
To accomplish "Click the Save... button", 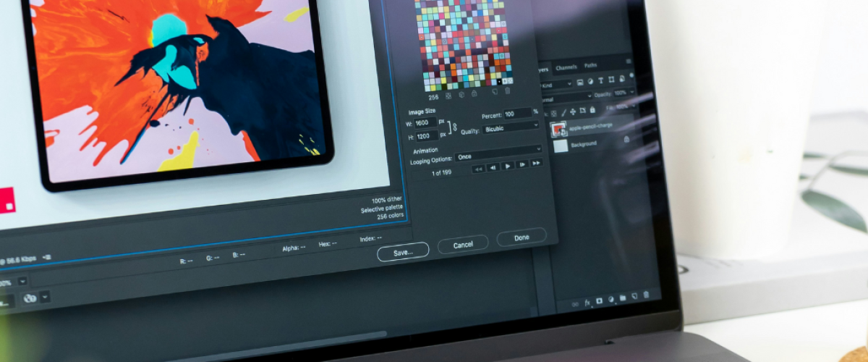I will click(403, 251).
